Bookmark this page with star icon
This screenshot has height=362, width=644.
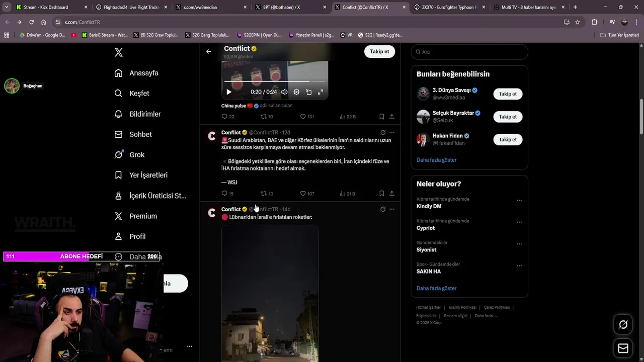click(578, 22)
